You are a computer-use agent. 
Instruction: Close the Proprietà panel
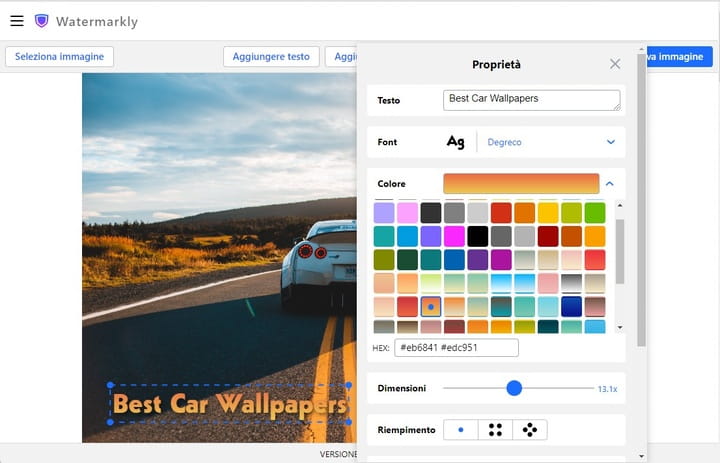[615, 64]
